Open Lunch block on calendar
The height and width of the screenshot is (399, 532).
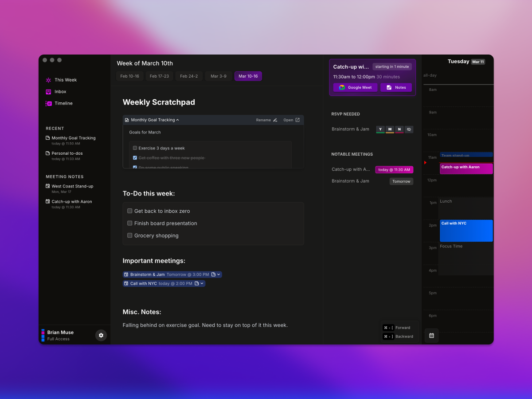[465, 208]
